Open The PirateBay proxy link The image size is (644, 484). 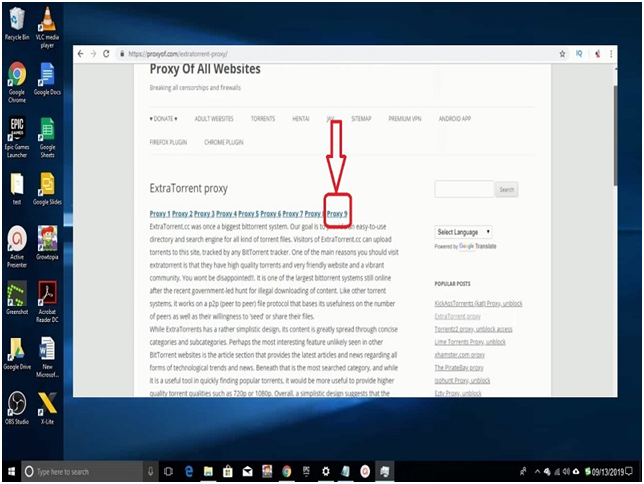pyautogui.click(x=459, y=368)
